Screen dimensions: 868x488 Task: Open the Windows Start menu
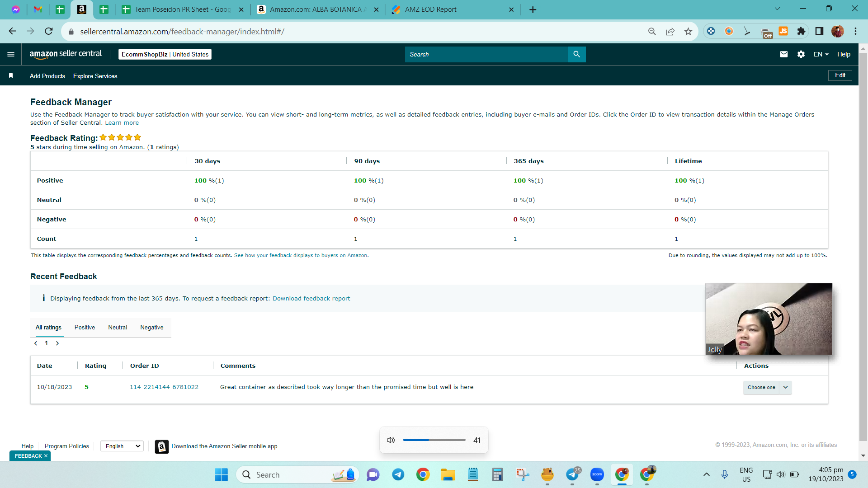pos(221,475)
